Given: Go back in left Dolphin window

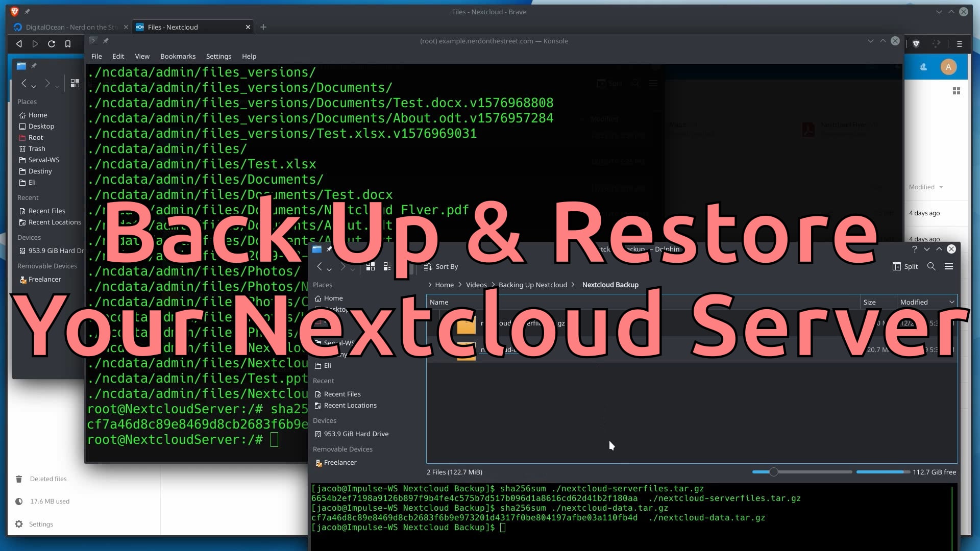Looking at the screenshot, I should click(x=23, y=83).
